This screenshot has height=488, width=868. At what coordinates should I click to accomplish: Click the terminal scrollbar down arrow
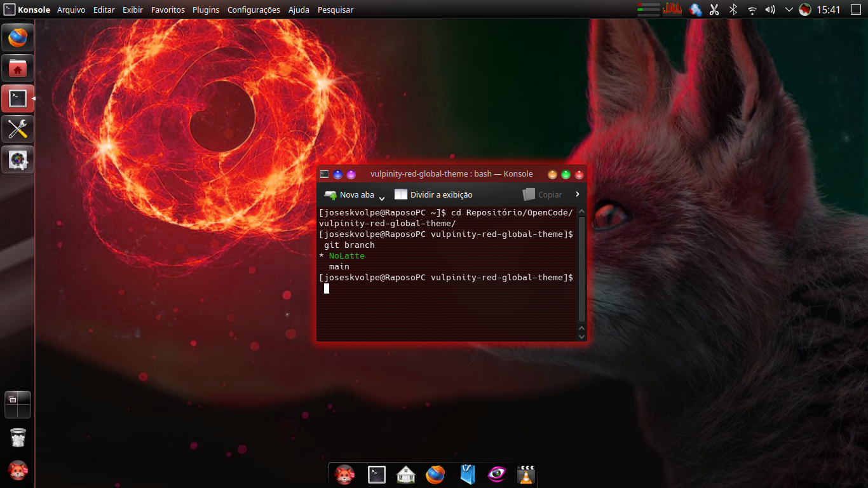[x=581, y=336]
